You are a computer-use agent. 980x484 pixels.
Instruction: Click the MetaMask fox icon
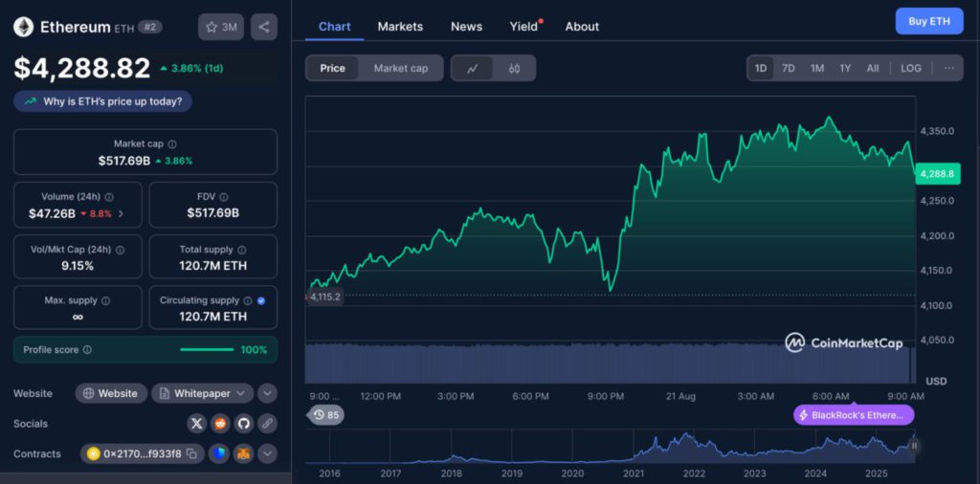point(244,453)
